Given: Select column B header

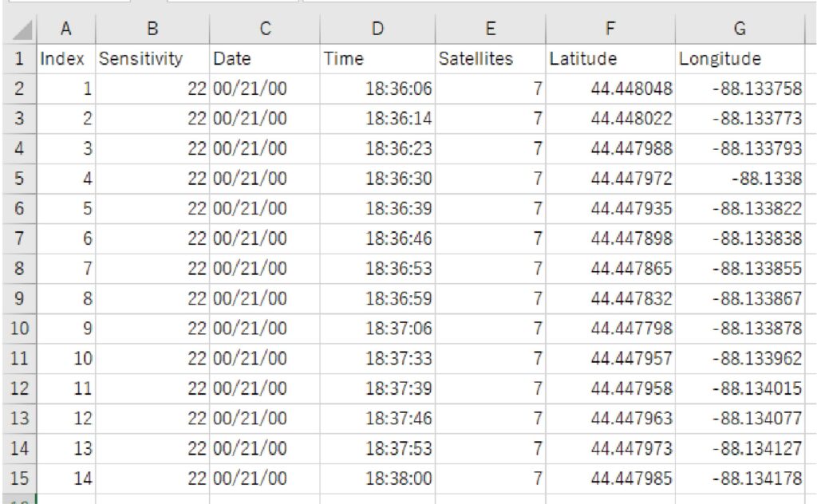Looking at the screenshot, I should [x=152, y=29].
